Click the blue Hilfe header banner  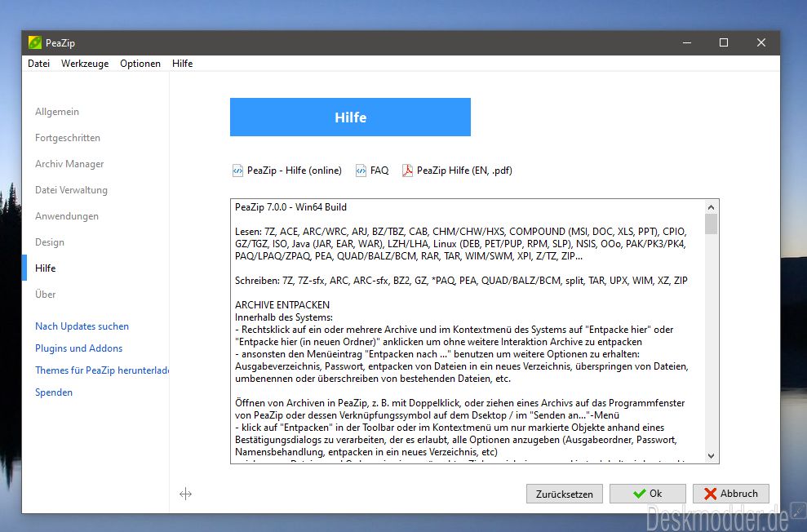(x=350, y=117)
